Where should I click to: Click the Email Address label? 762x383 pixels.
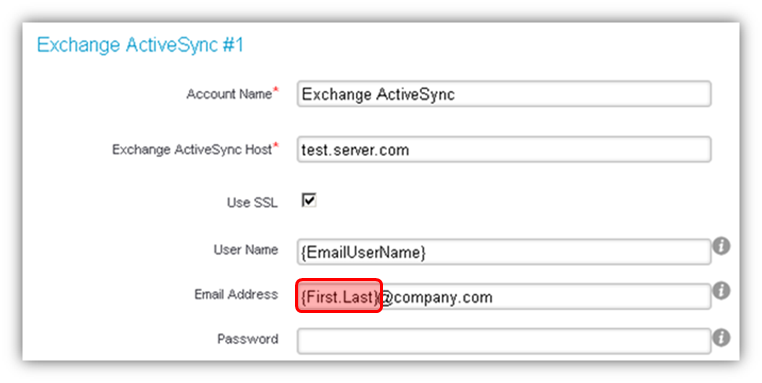point(236,295)
